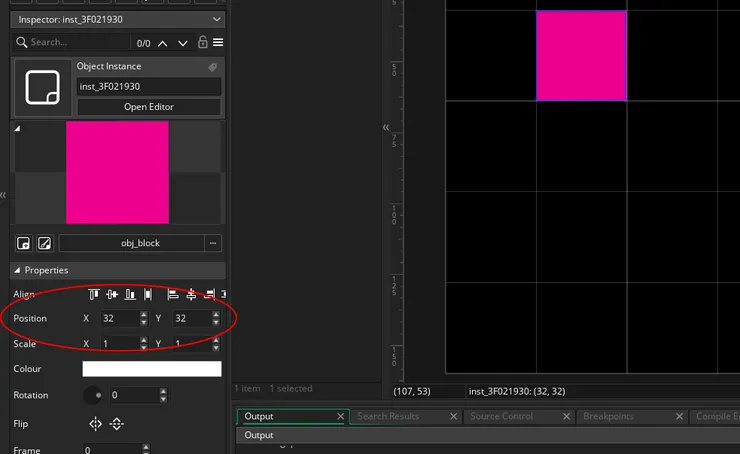Increase Rotation with up stepper
This screenshot has width=740, height=454.
163,391
